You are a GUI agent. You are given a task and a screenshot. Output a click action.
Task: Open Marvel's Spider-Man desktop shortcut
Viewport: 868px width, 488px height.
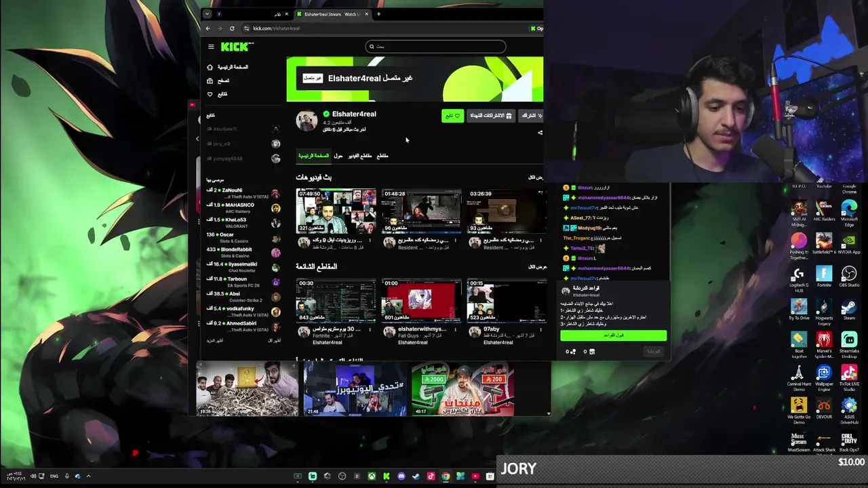point(824,344)
